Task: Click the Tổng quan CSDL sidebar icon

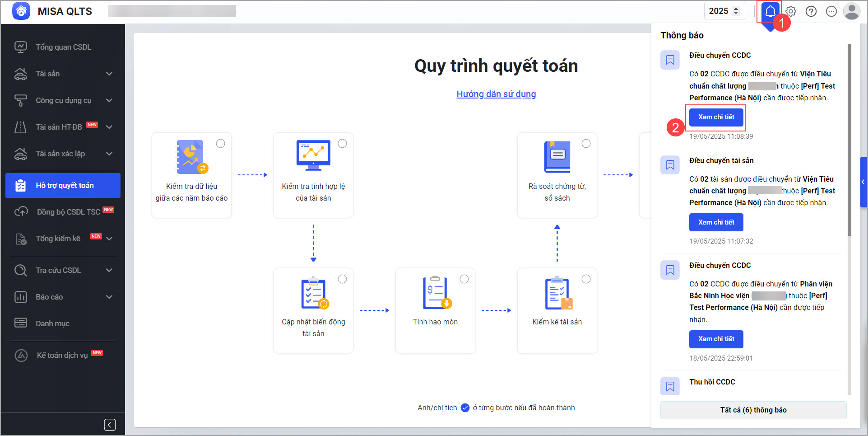Action: point(21,47)
